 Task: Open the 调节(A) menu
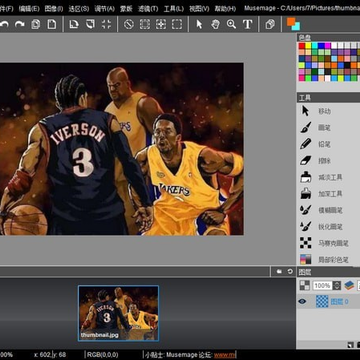(x=104, y=8)
